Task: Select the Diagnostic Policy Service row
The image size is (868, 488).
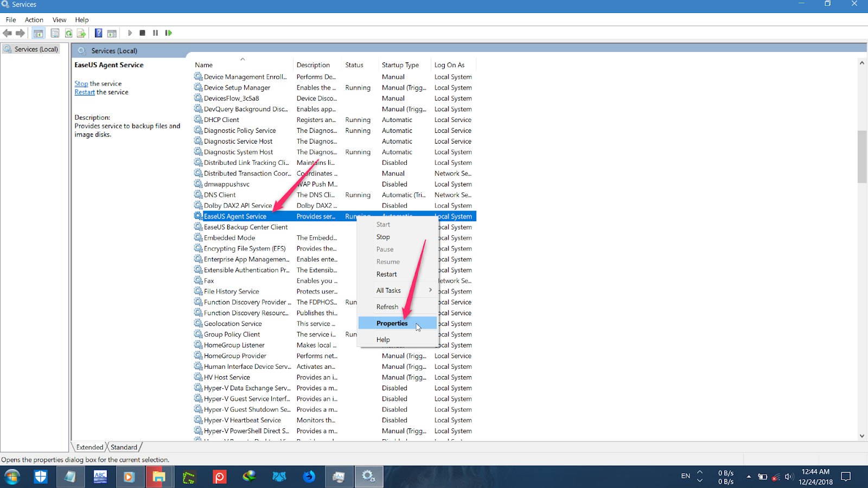Action: (x=335, y=131)
